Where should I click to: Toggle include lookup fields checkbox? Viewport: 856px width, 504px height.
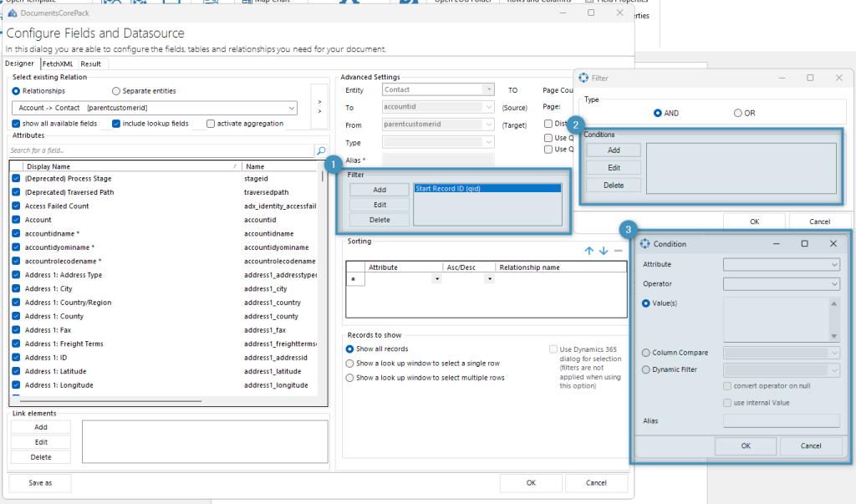click(115, 124)
